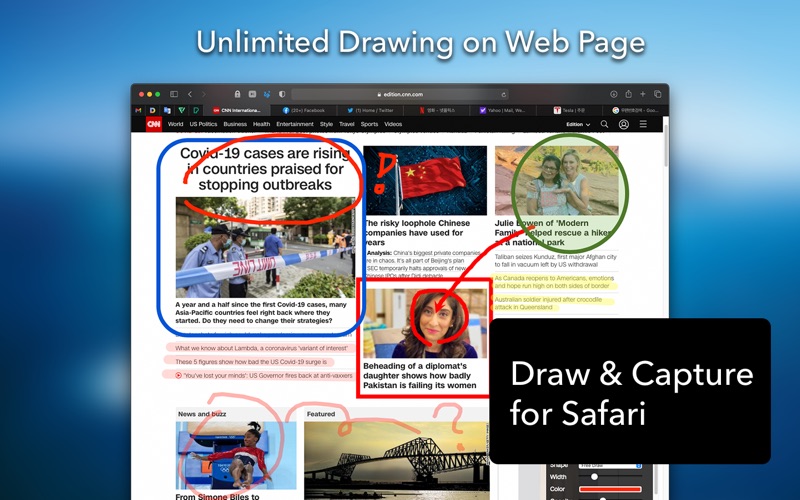Viewport: 800px width, 500px height.
Task: Switch to the Tesla tab
Action: 569,110
